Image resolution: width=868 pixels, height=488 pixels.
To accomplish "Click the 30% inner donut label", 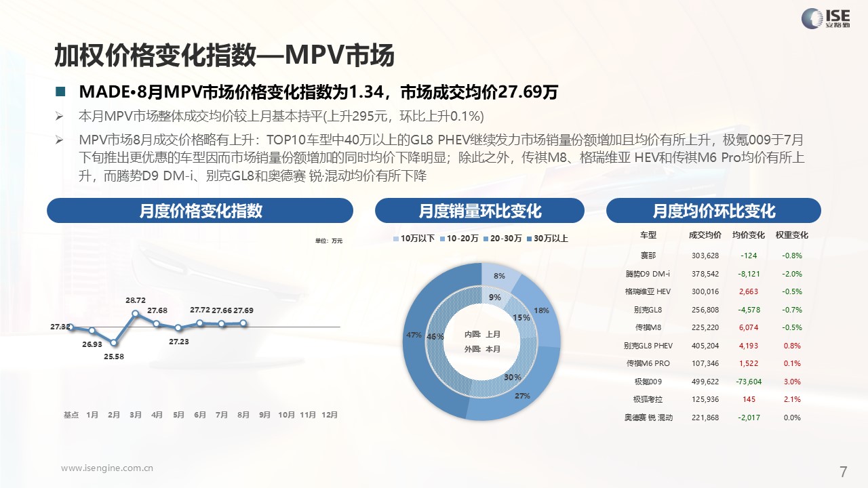I will tap(513, 377).
